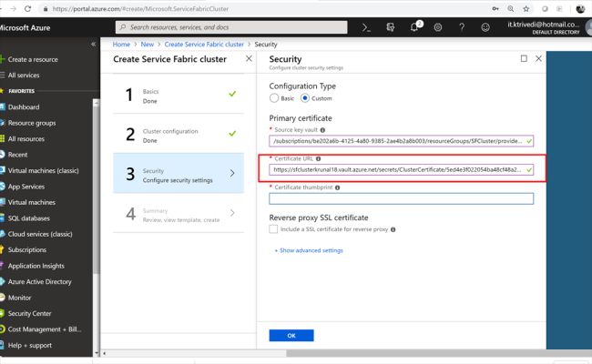Viewport: 592px width, 364px height.
Task: Open All resources in the sidebar
Action: 26,139
